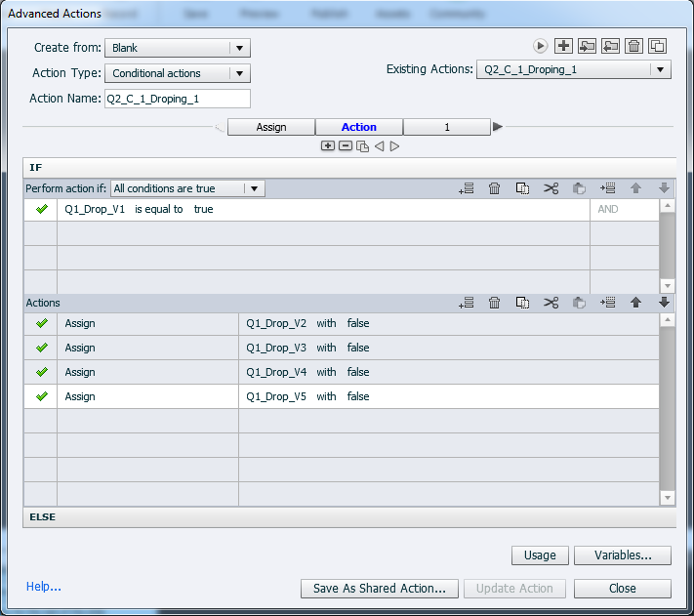
Task: Click in the Action Name text field
Action: click(x=177, y=99)
